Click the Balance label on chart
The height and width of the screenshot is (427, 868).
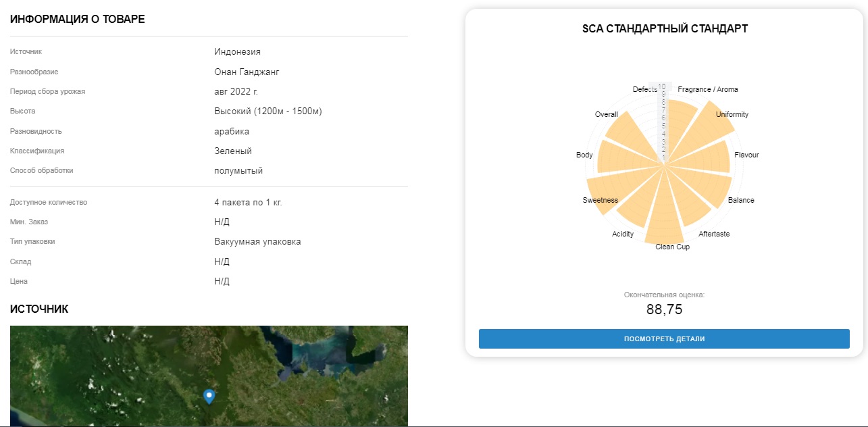coord(741,201)
